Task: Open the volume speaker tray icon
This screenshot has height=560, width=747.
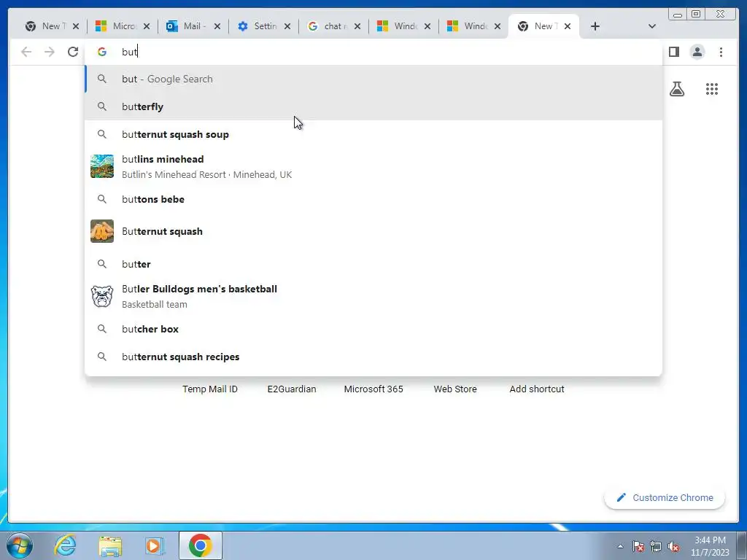Action: point(673,546)
